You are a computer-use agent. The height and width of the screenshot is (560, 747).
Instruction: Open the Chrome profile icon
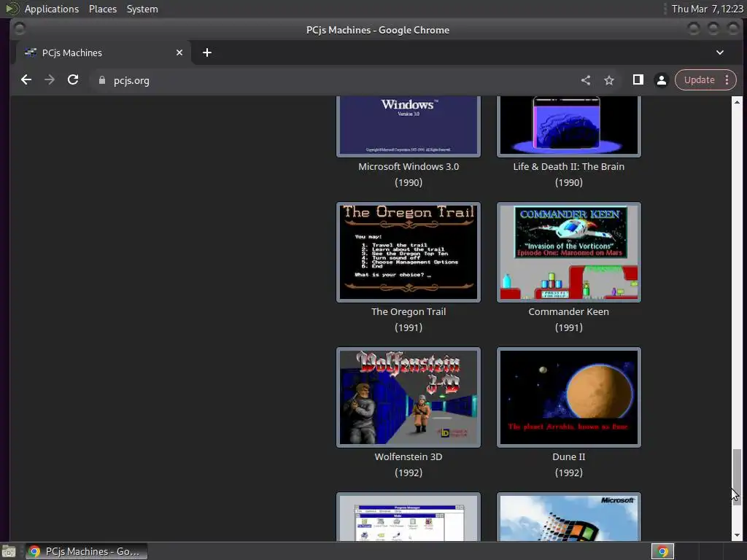coord(661,80)
